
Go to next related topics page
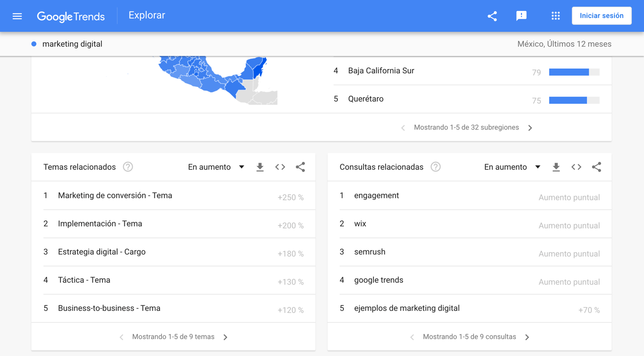pyautogui.click(x=225, y=337)
